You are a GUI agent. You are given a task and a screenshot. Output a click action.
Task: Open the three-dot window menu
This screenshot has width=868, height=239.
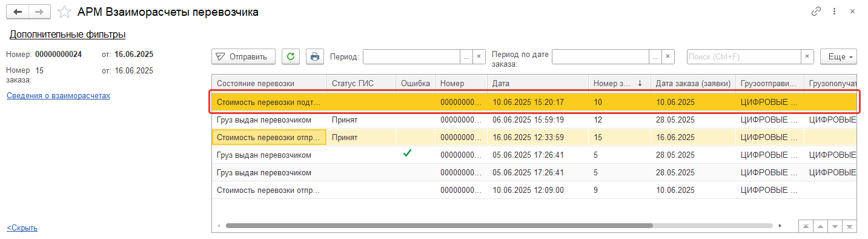(834, 12)
